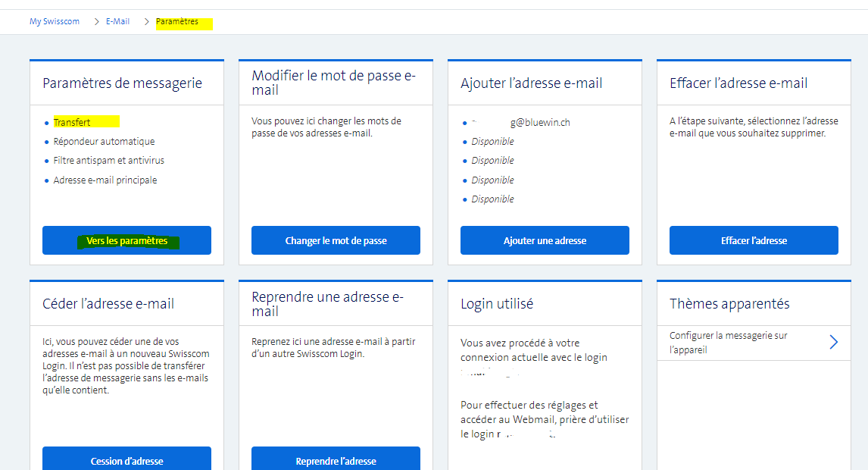This screenshot has height=470, width=868.
Task: Open Configurer la messagerie sur l'appareil
Action: (728, 343)
